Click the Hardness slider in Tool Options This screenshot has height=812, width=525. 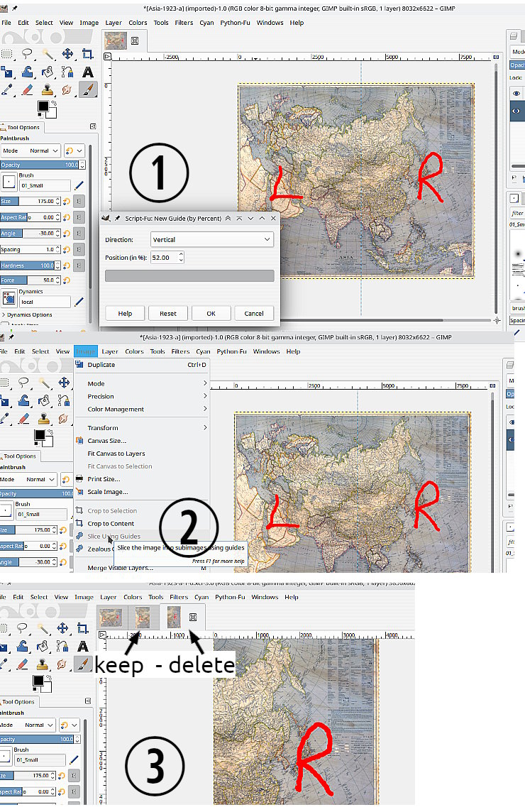pos(35,265)
